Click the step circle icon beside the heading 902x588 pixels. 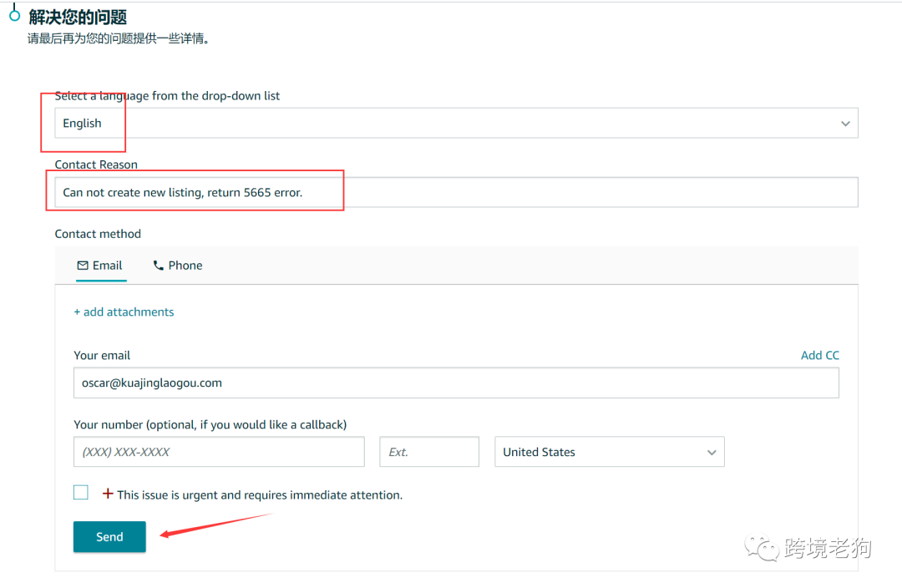tap(14, 16)
